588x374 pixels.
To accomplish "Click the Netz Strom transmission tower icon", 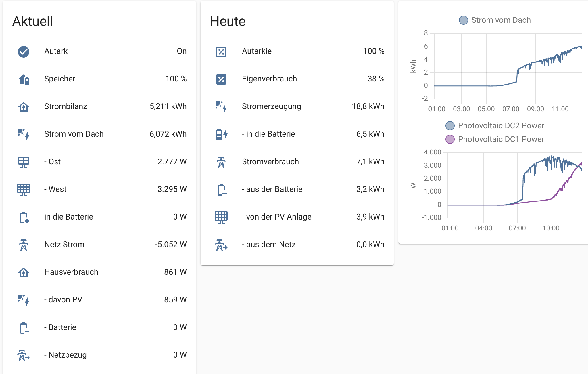I will pyautogui.click(x=24, y=245).
